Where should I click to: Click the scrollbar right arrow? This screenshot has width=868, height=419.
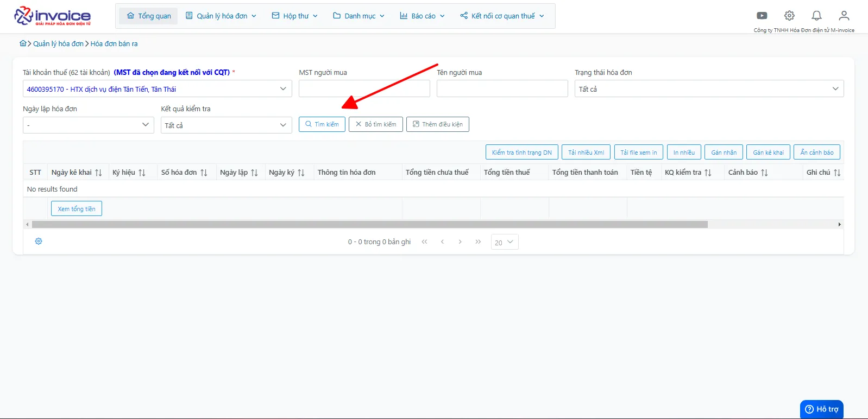tap(840, 224)
